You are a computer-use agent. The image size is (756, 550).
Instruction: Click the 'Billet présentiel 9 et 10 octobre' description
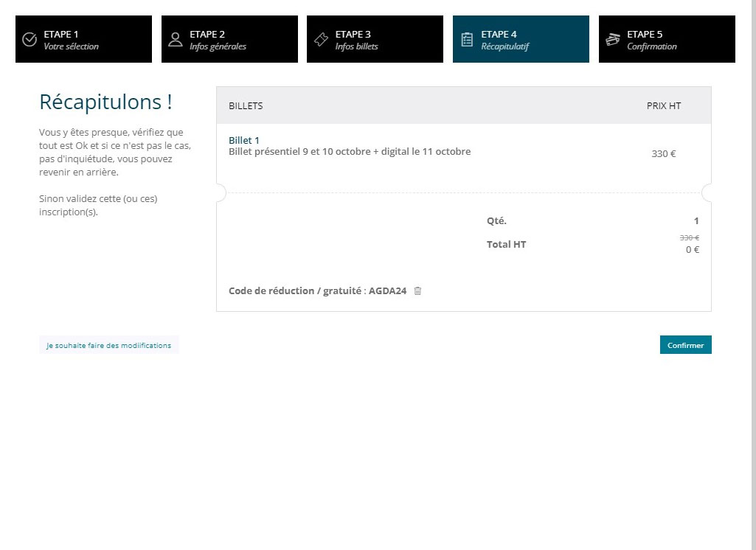coord(350,152)
